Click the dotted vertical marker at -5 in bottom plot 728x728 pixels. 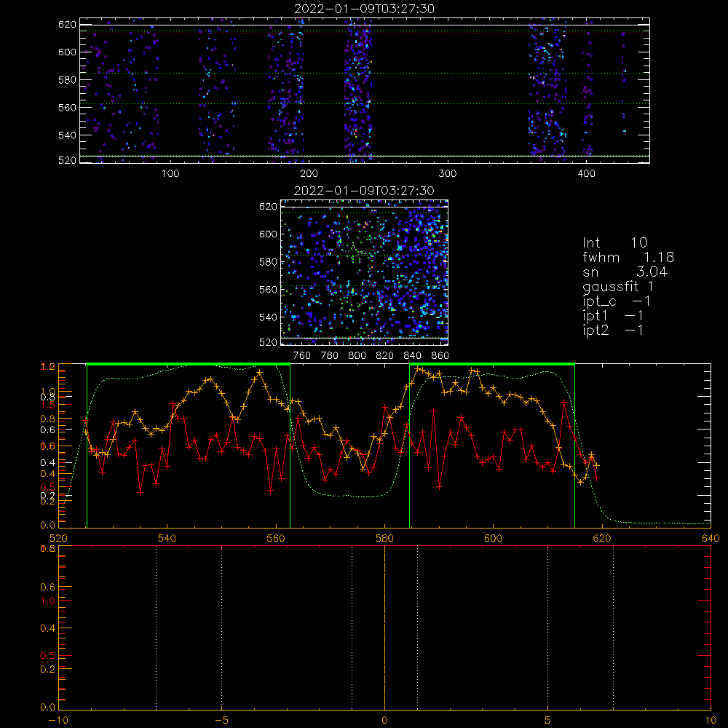tap(221, 627)
